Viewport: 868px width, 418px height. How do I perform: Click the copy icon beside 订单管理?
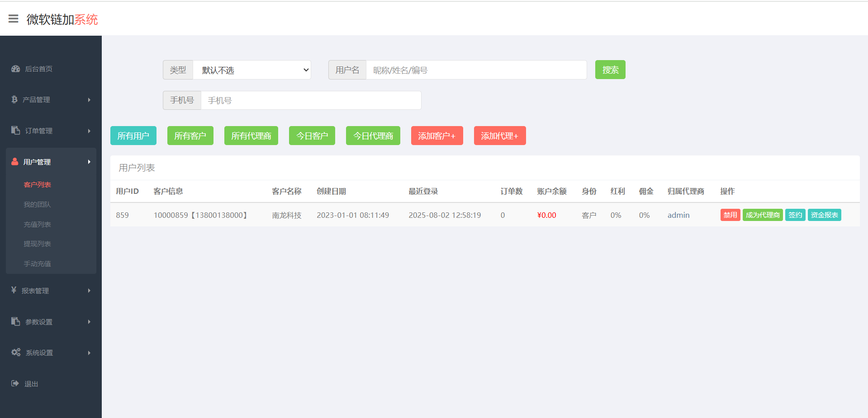click(x=15, y=130)
